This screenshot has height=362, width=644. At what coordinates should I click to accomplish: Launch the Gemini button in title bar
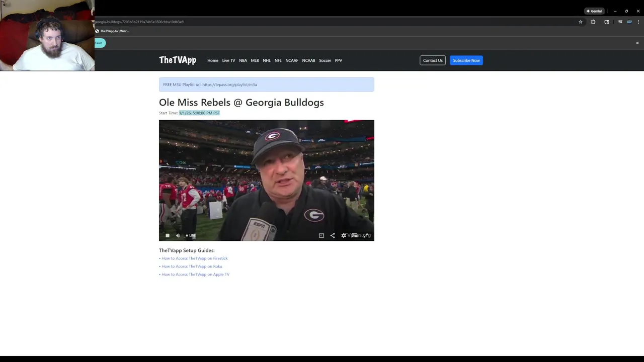click(594, 11)
